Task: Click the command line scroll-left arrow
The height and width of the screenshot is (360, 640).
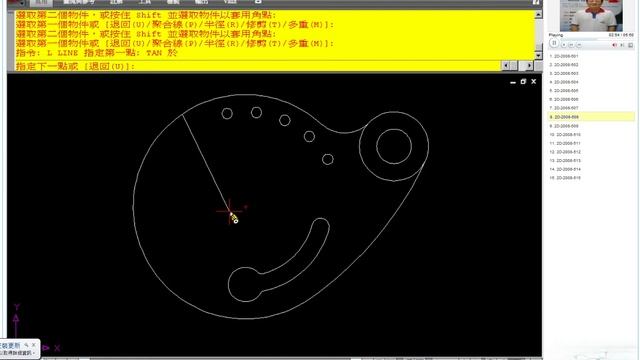Action: pyautogui.click(x=506, y=66)
